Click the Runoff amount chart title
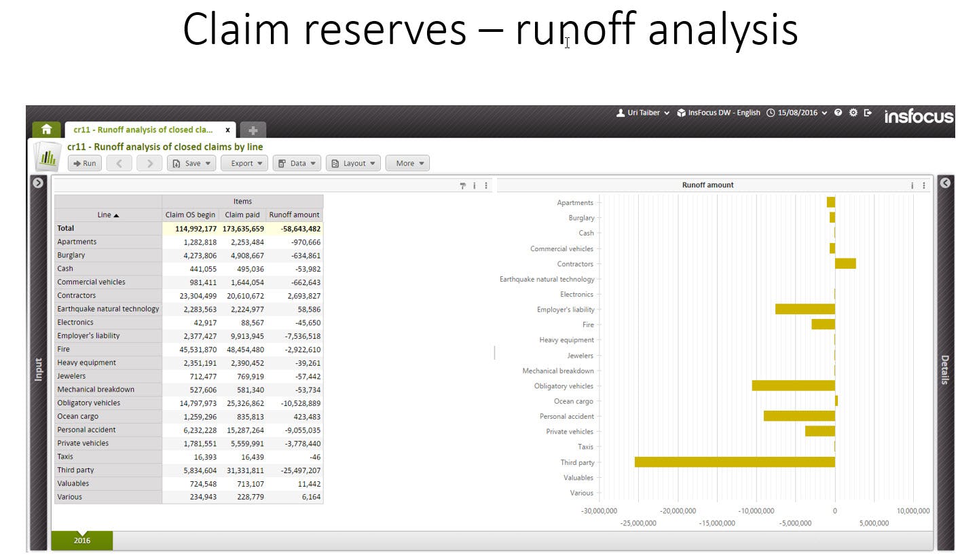The width and height of the screenshot is (960, 560). [707, 185]
